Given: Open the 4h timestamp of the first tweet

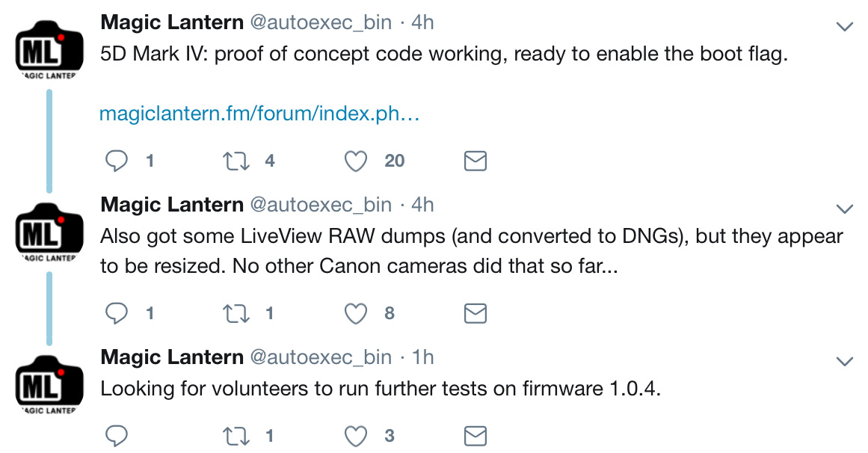Looking at the screenshot, I should pyautogui.click(x=422, y=22).
